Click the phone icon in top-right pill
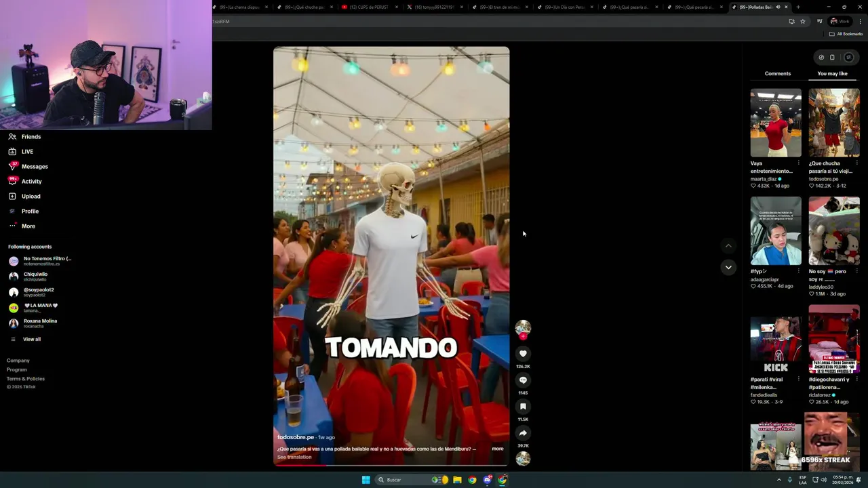The height and width of the screenshot is (488, 868). 833,58
